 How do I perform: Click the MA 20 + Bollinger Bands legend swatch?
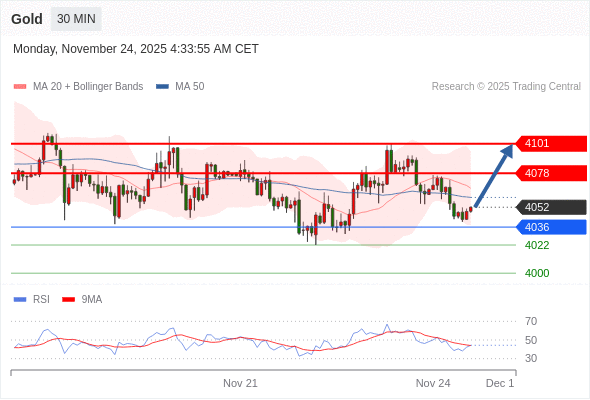pos(20,87)
